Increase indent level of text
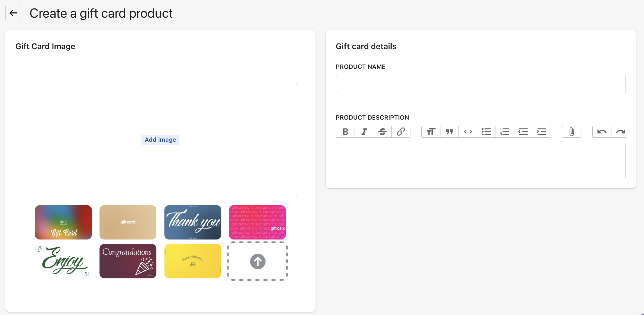This screenshot has width=644, height=315. [542, 132]
